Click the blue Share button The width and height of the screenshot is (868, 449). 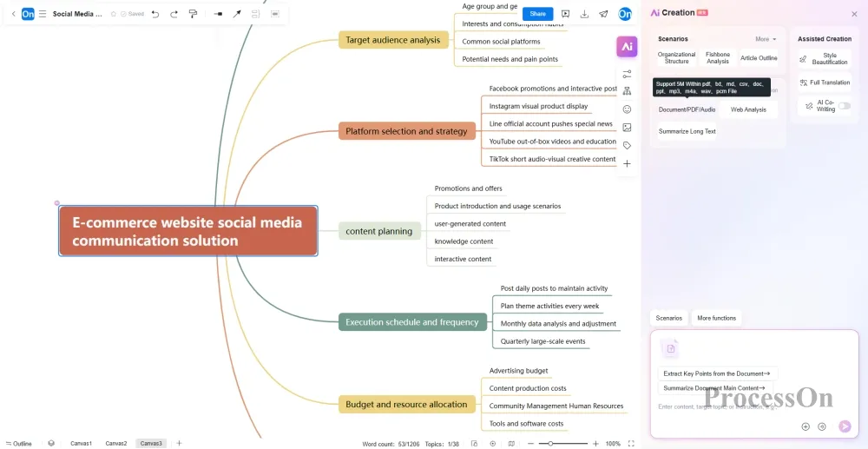pyautogui.click(x=537, y=14)
